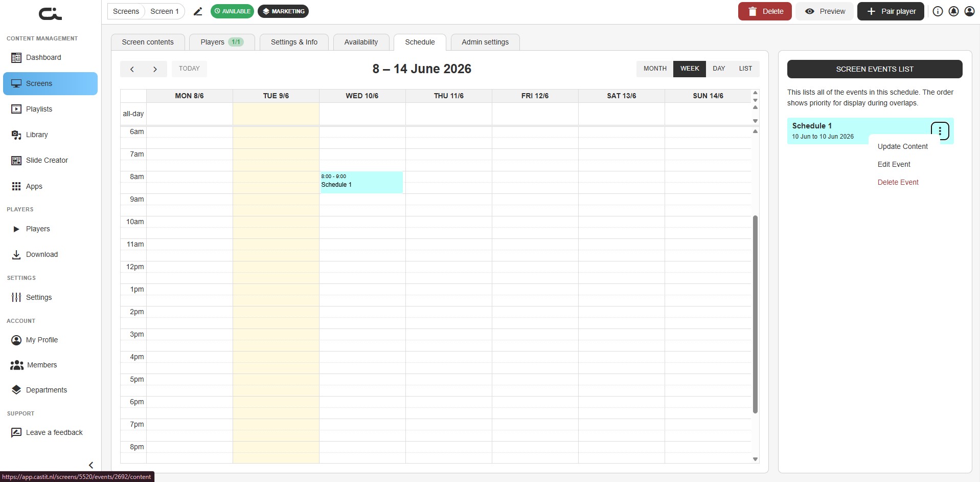Open Departments in the sidebar
Image resolution: width=980 pixels, height=482 pixels.
tap(50, 390)
